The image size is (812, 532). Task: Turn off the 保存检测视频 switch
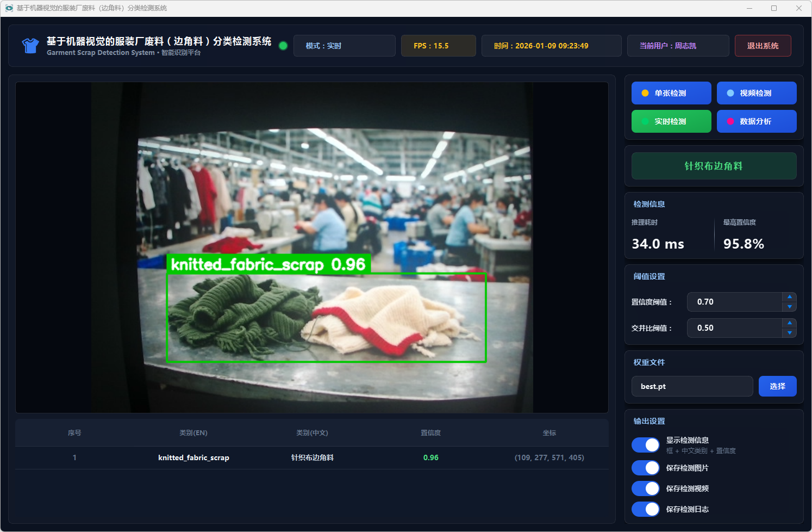click(646, 488)
